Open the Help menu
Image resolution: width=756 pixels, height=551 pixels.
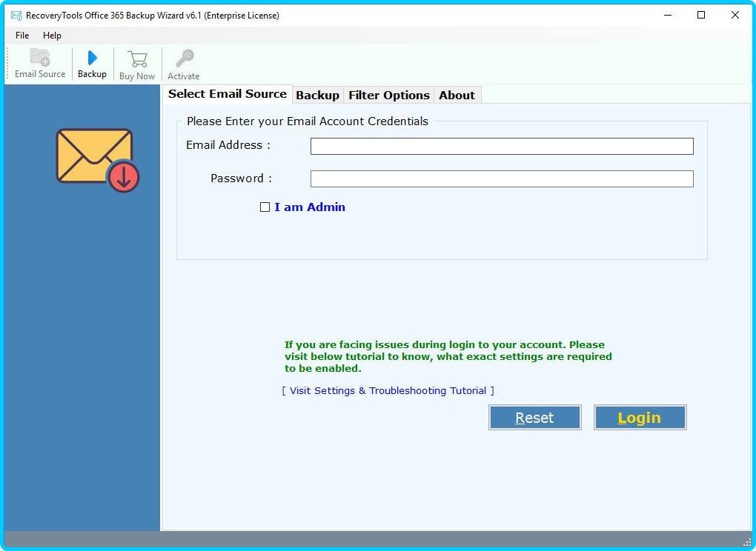point(52,36)
